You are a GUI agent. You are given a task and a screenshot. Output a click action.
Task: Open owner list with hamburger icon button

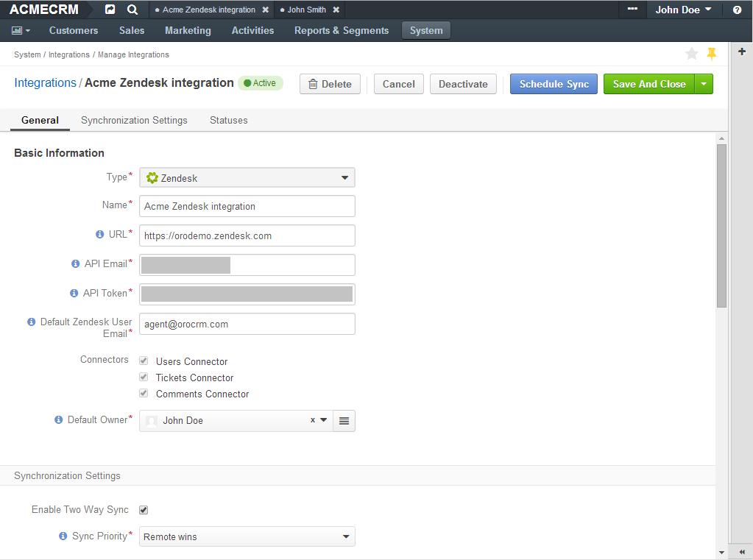(x=344, y=421)
